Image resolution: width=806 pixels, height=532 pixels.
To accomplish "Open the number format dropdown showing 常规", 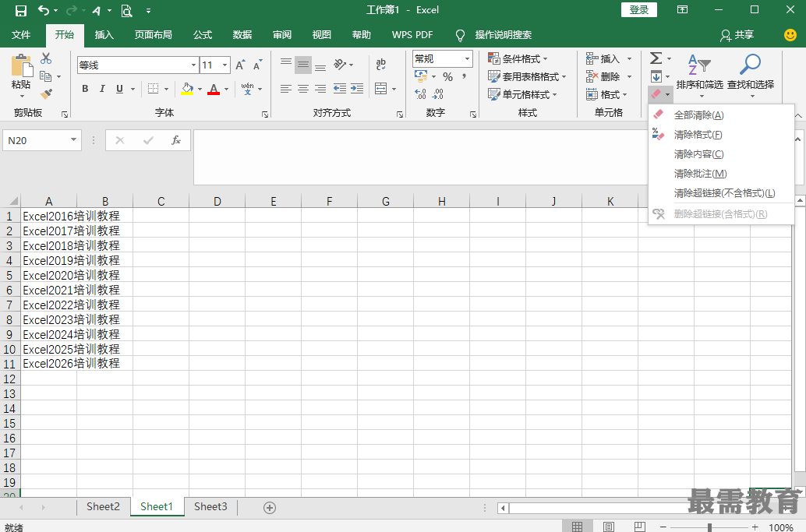I will click(x=467, y=59).
